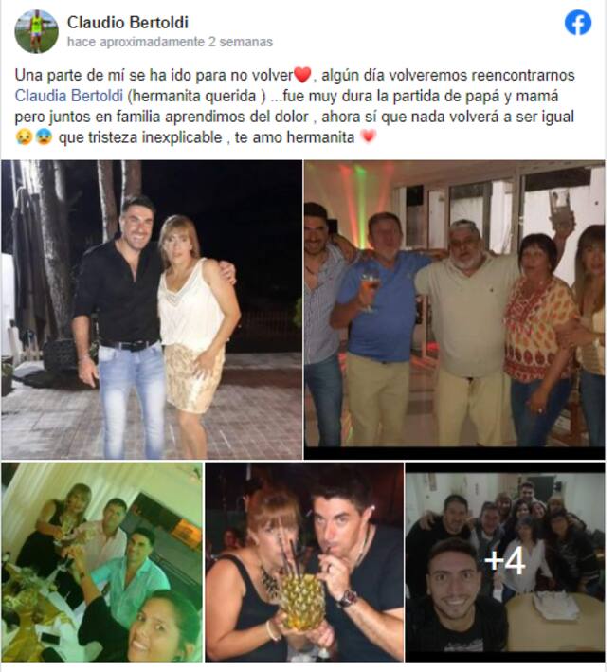
Task: Click the heart emoji after 'hermanita'
Action: 369,137
